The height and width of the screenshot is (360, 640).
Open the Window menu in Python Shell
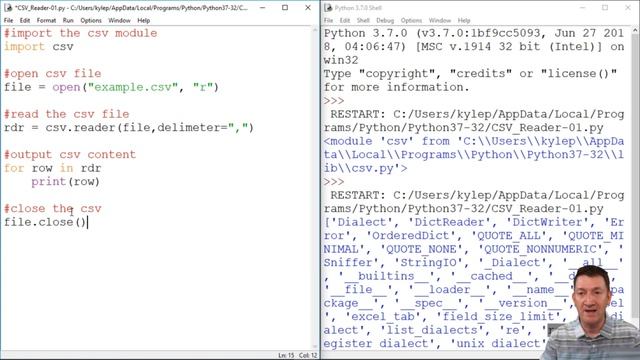pyautogui.click(x=440, y=20)
